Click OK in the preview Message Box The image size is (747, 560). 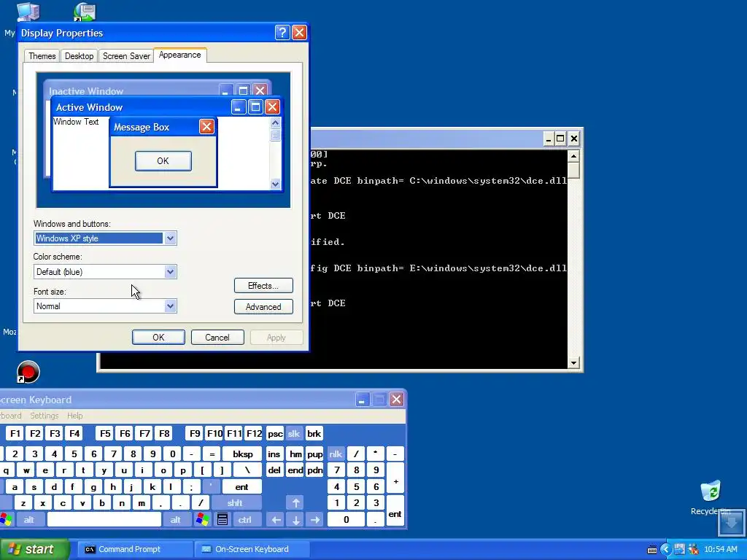tap(163, 161)
